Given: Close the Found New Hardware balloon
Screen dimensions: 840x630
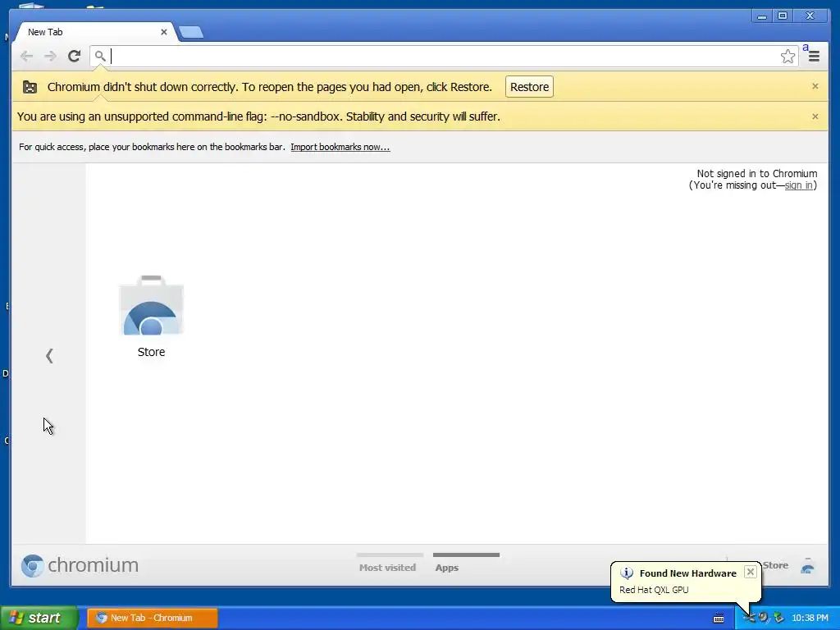Looking at the screenshot, I should point(751,572).
